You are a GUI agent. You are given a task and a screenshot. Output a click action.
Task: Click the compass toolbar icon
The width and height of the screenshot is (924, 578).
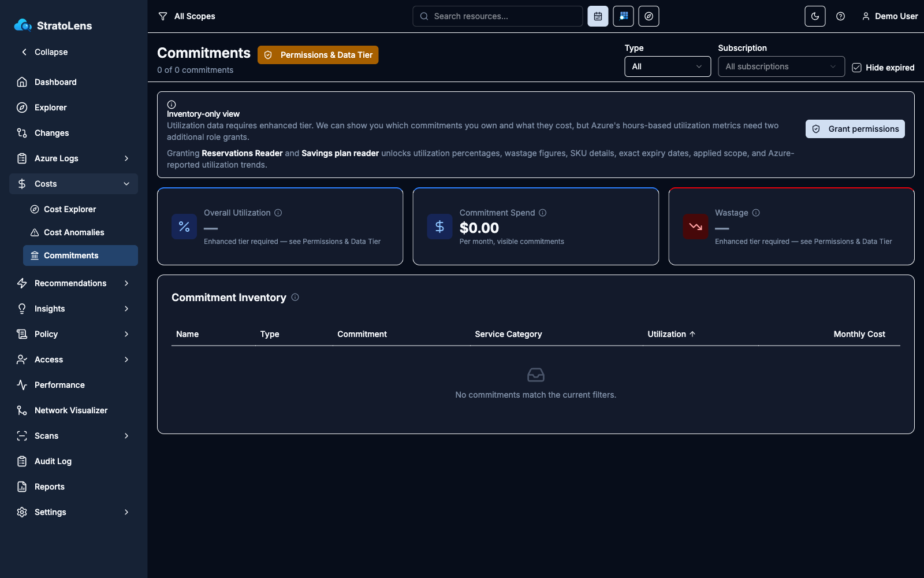[x=649, y=16]
